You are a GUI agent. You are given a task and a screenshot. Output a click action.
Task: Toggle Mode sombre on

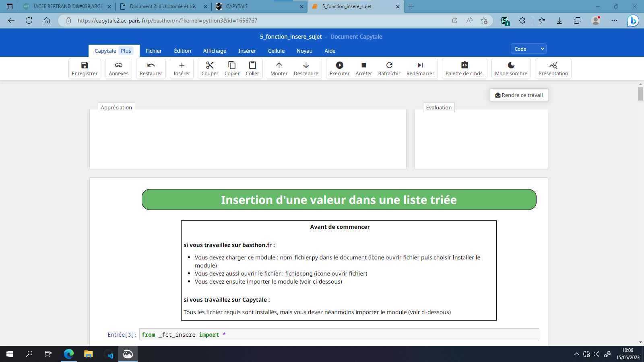[511, 68]
